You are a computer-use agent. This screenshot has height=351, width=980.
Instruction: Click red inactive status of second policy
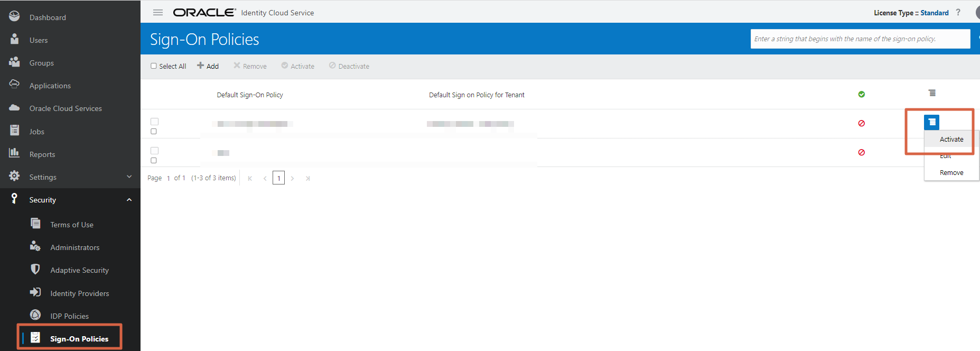click(862, 123)
